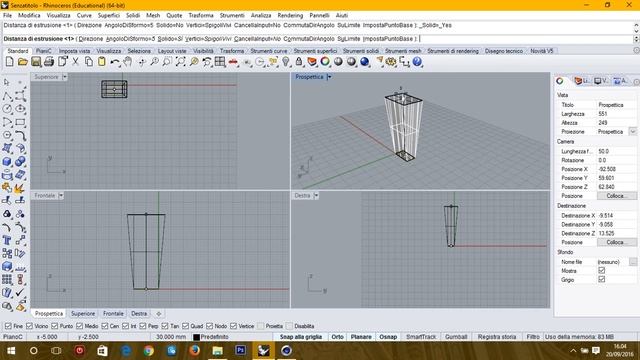Open a file with the folder icon
Screen dimensions: 640x360
tap(23, 62)
